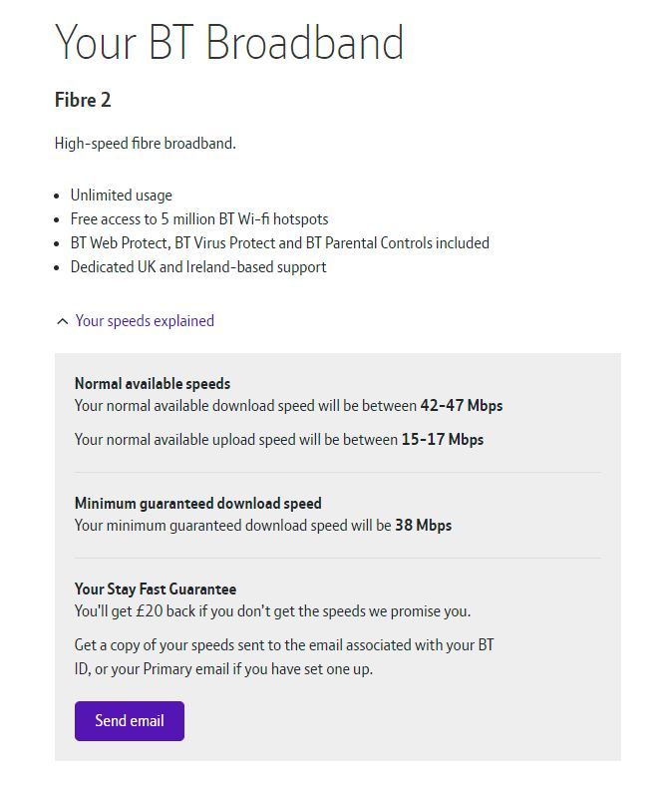This screenshot has width=672, height=791.
Task: Click the Normal available speeds heading
Action: coord(152,384)
